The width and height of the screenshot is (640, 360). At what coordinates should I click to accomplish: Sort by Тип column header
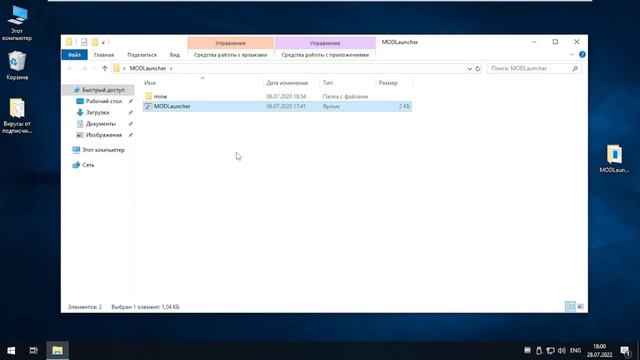pyautogui.click(x=347, y=83)
